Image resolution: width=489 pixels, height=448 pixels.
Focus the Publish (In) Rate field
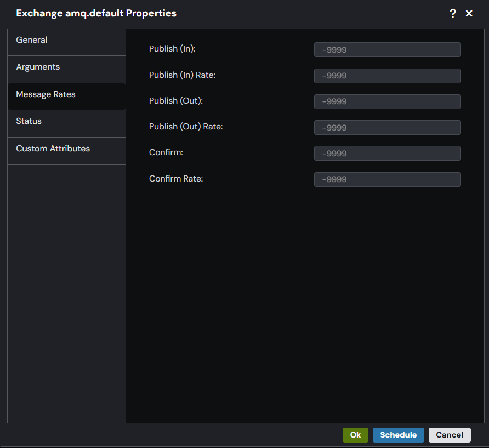[x=388, y=76]
